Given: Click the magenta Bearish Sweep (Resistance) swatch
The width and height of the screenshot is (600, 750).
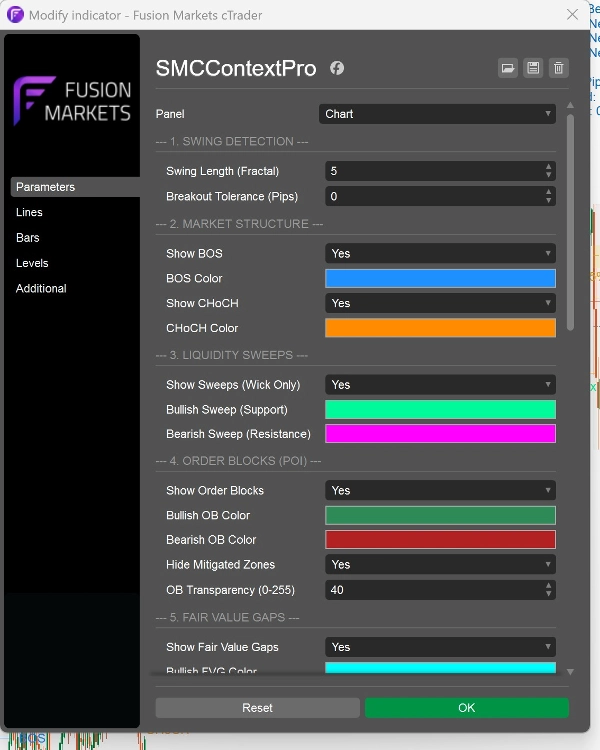Looking at the screenshot, I should pyautogui.click(x=440, y=434).
